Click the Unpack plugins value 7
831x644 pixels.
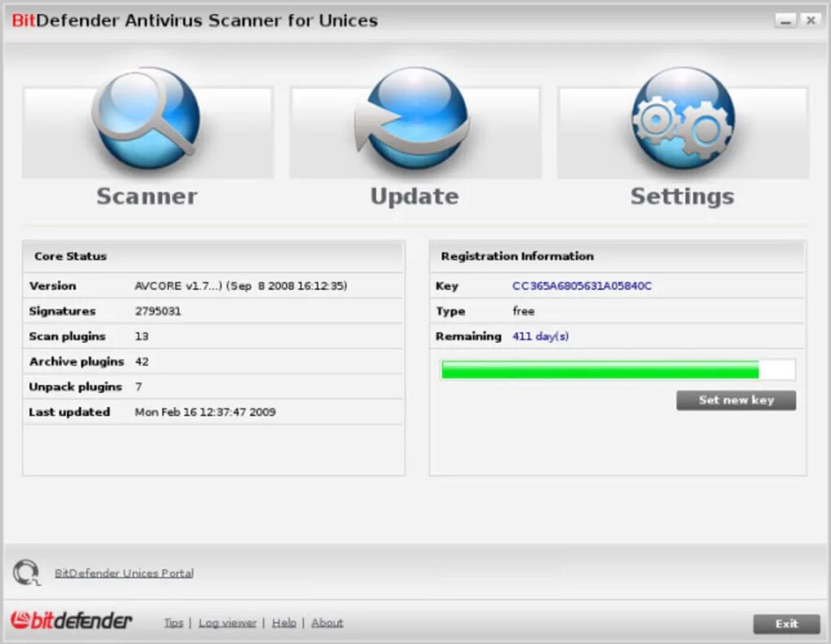coord(138,387)
